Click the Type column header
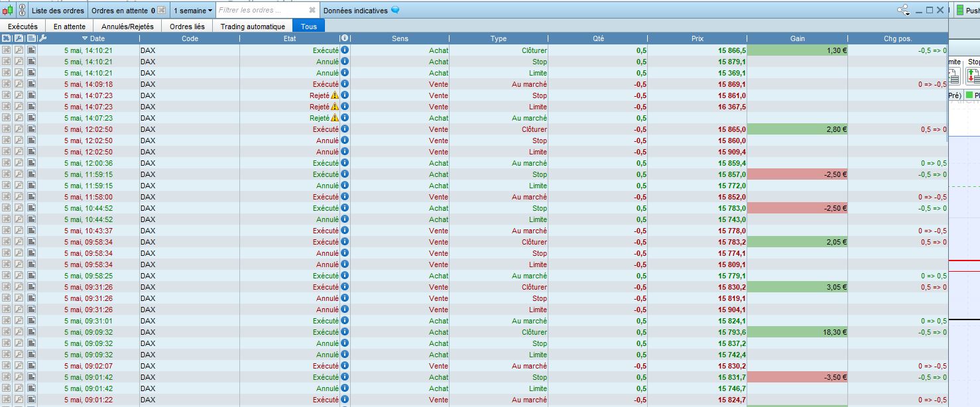980x407 pixels. 499,38
